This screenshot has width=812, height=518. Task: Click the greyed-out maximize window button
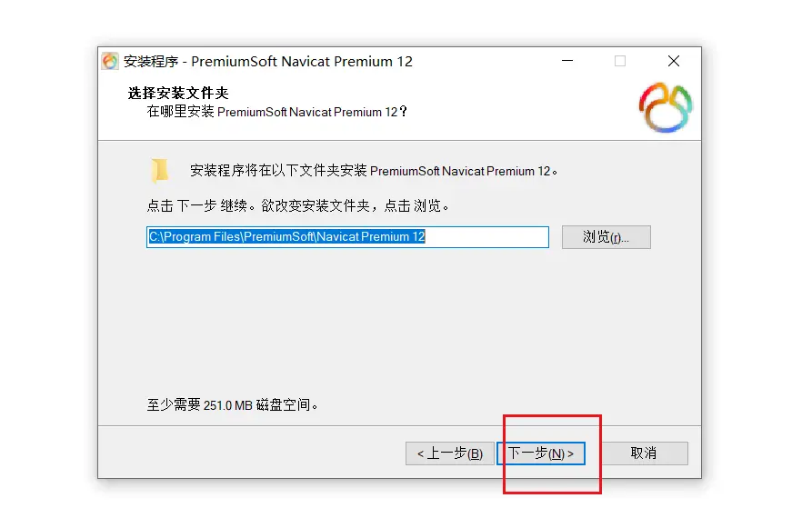tap(620, 61)
